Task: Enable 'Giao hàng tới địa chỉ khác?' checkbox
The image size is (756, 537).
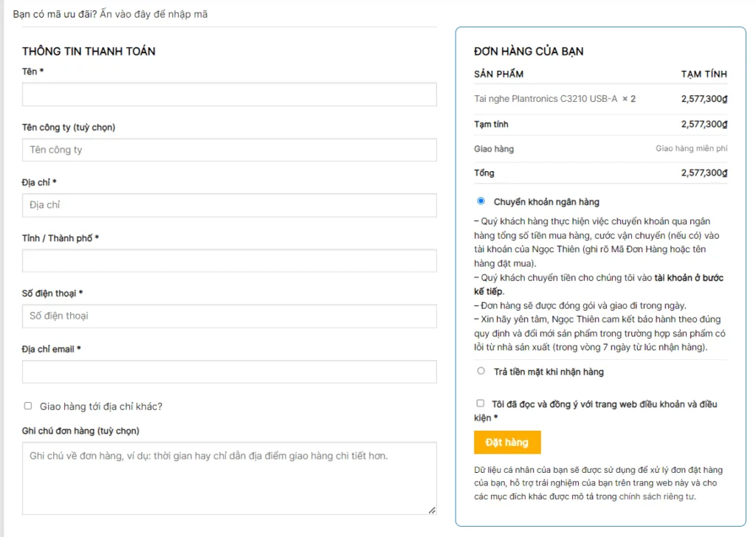Action: (28, 406)
